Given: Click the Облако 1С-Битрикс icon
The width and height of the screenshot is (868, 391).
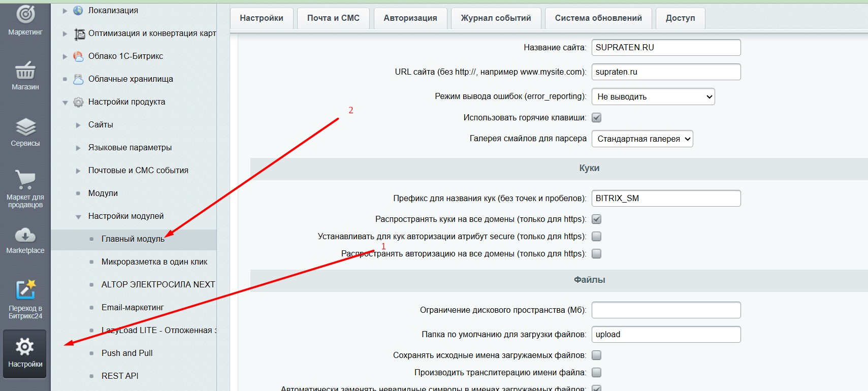Looking at the screenshot, I should (78, 56).
